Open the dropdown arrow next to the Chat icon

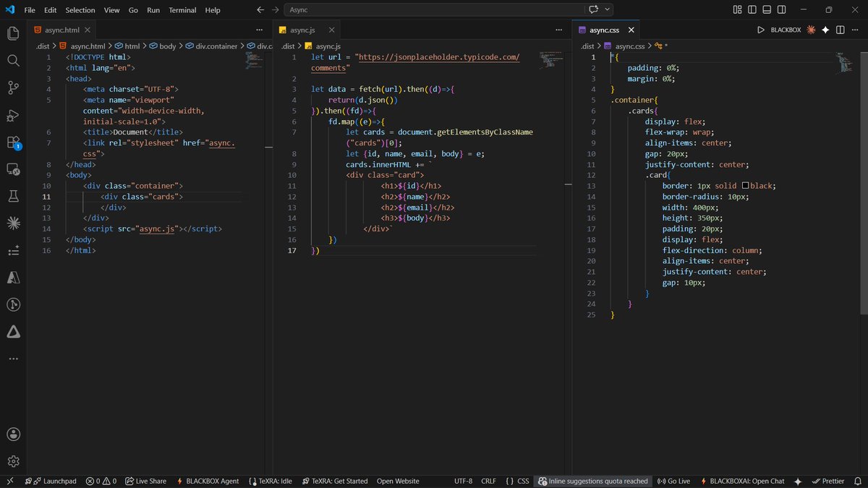pos(608,10)
